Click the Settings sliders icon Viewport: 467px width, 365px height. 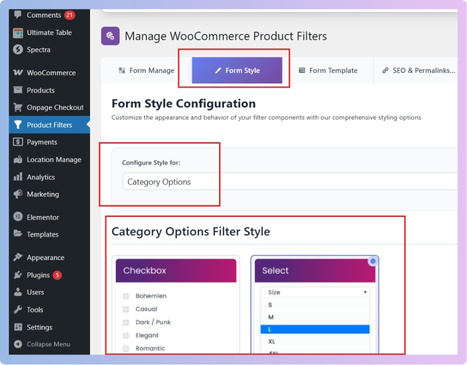[x=18, y=327]
